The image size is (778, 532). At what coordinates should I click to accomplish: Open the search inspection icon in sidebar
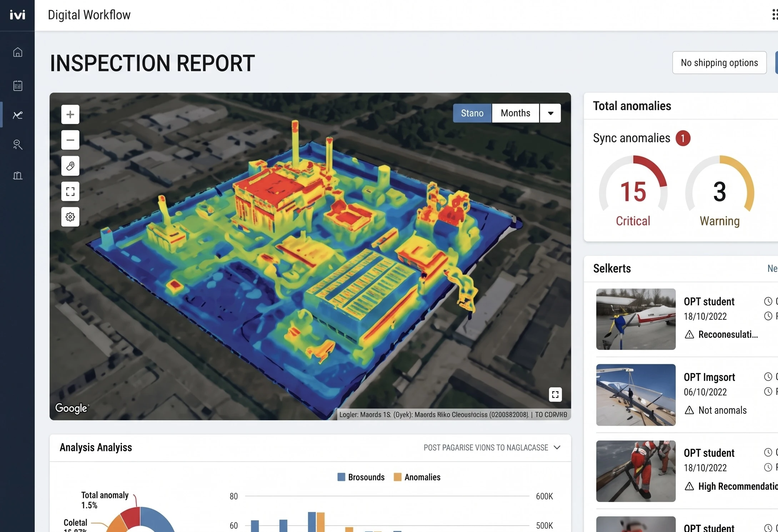pos(18,145)
